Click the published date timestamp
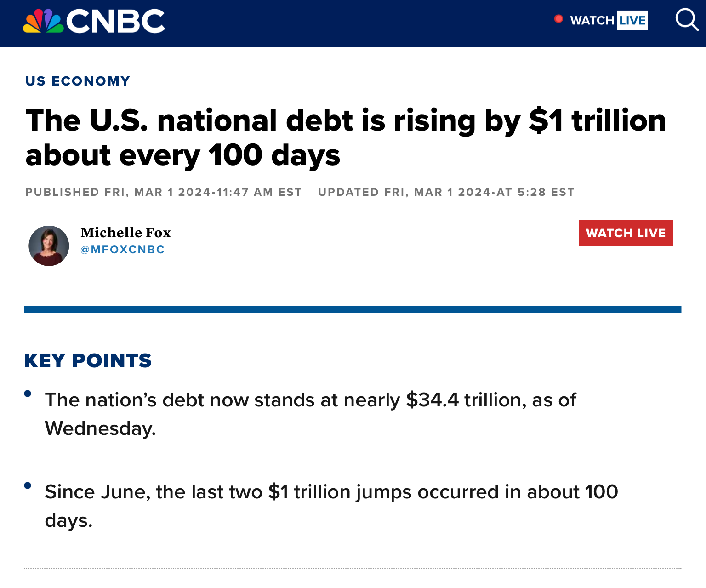This screenshot has width=706, height=588. pos(163,192)
